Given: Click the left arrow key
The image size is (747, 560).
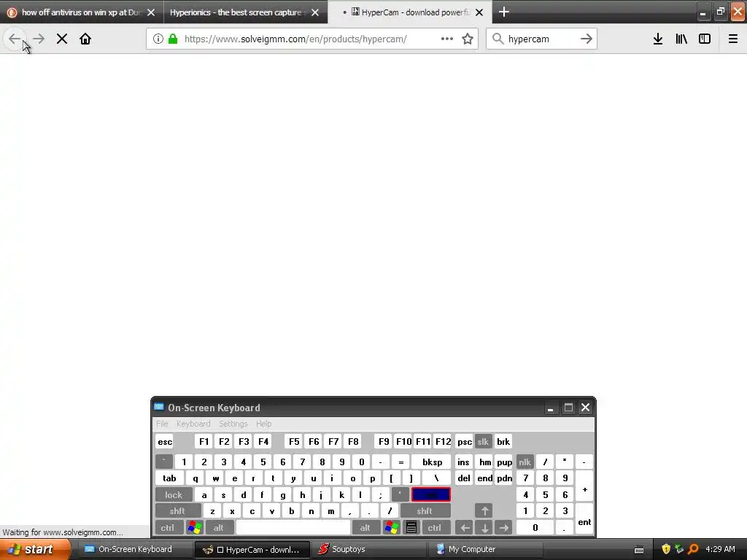Looking at the screenshot, I should (465, 528).
